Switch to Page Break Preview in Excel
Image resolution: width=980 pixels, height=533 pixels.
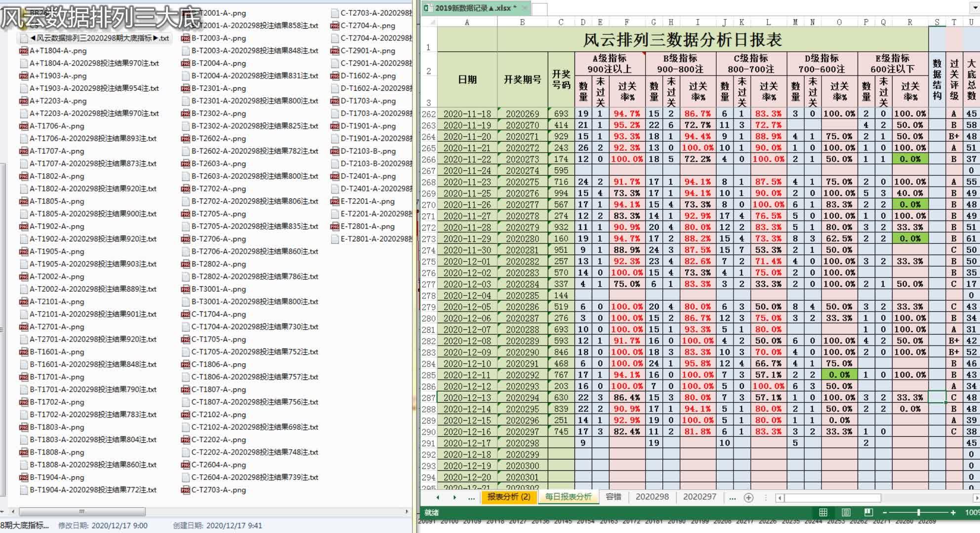868,512
